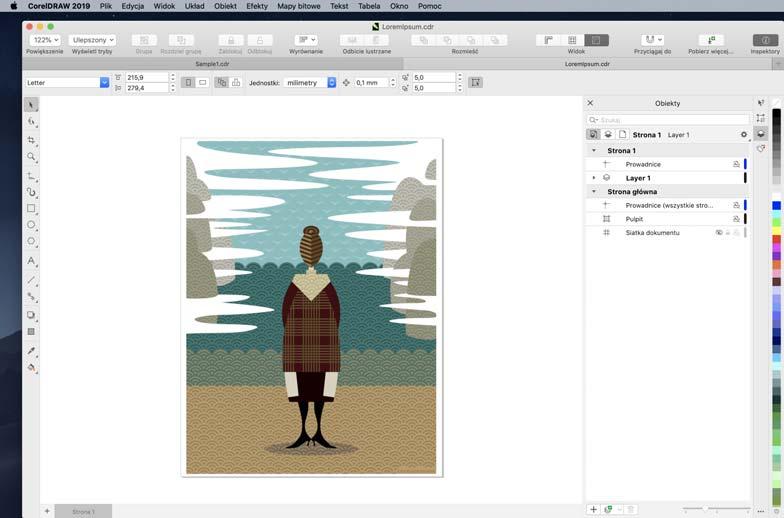This screenshot has height=518, width=784.
Task: Select the Drop Shadow tool
Action: (31, 314)
